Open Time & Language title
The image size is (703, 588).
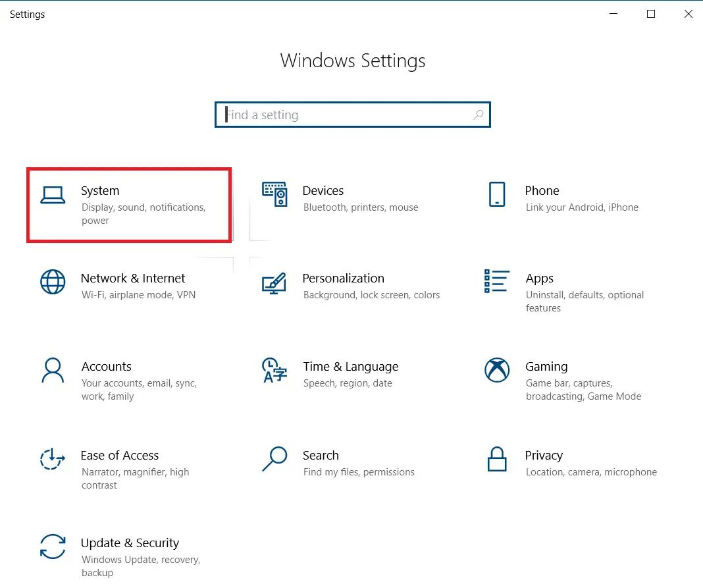[351, 367]
